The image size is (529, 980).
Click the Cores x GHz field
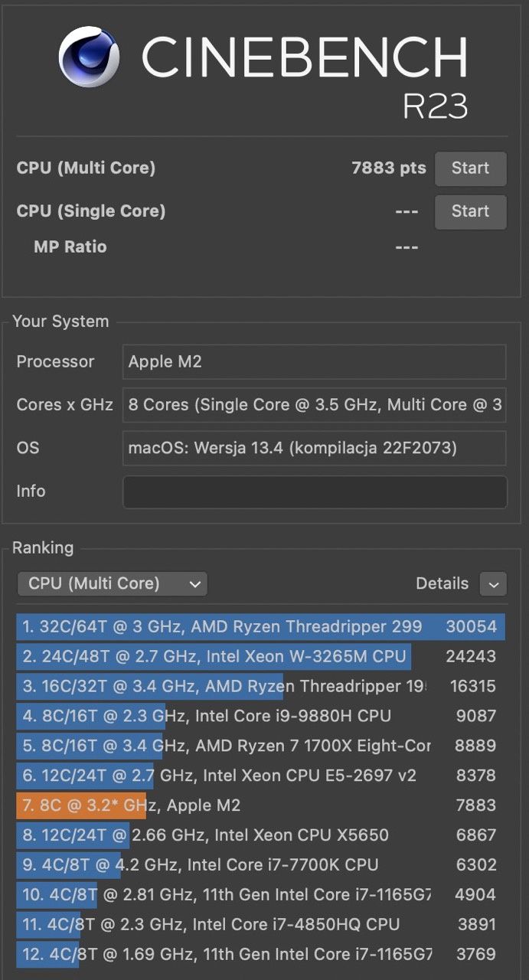[314, 404]
